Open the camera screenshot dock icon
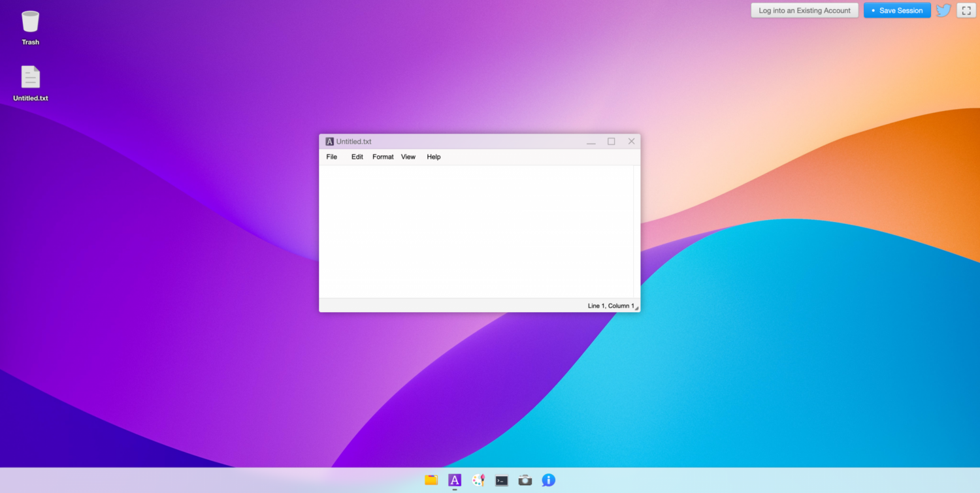980x493 pixels. [525, 481]
